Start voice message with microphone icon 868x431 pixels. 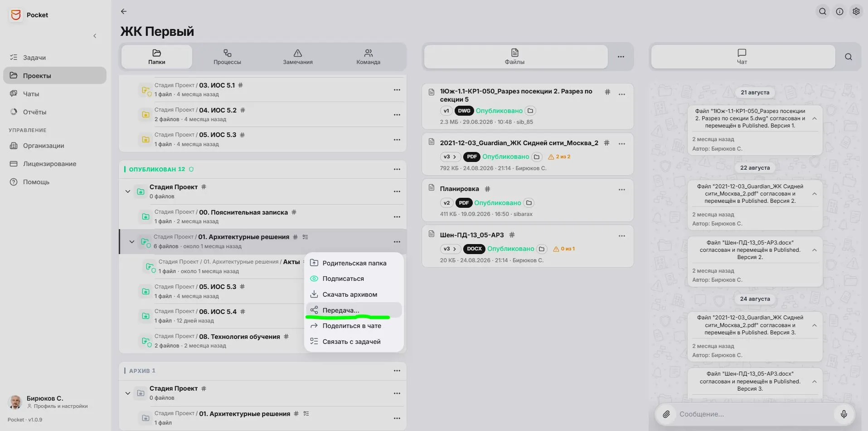(844, 414)
